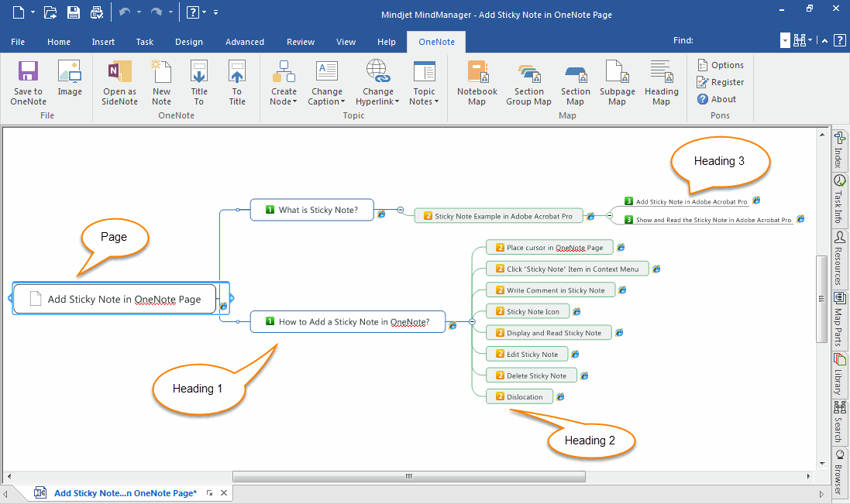Collapse Sticky Note Example in Adobe Acrobat subtopics
This screenshot has height=504, width=850.
[609, 215]
